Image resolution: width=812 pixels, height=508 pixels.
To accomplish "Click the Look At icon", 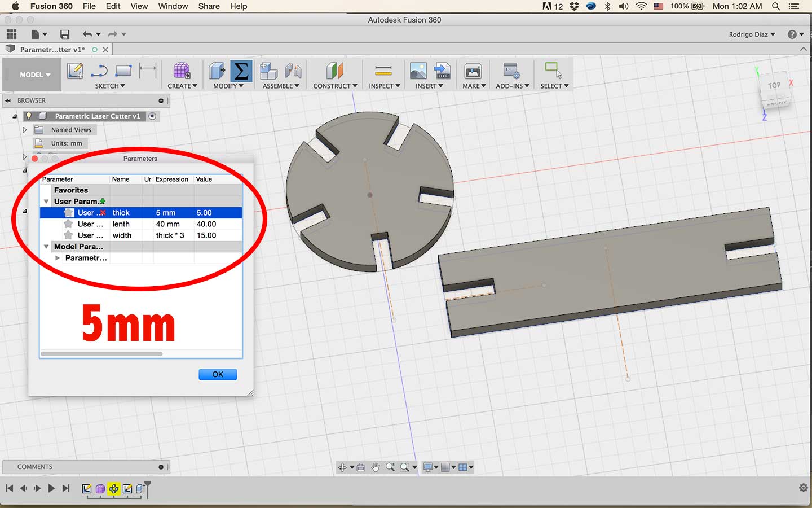I will pos(361,467).
